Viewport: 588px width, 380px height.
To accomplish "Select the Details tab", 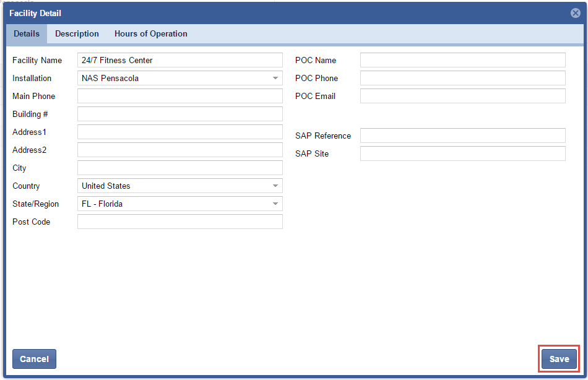I will 27,34.
